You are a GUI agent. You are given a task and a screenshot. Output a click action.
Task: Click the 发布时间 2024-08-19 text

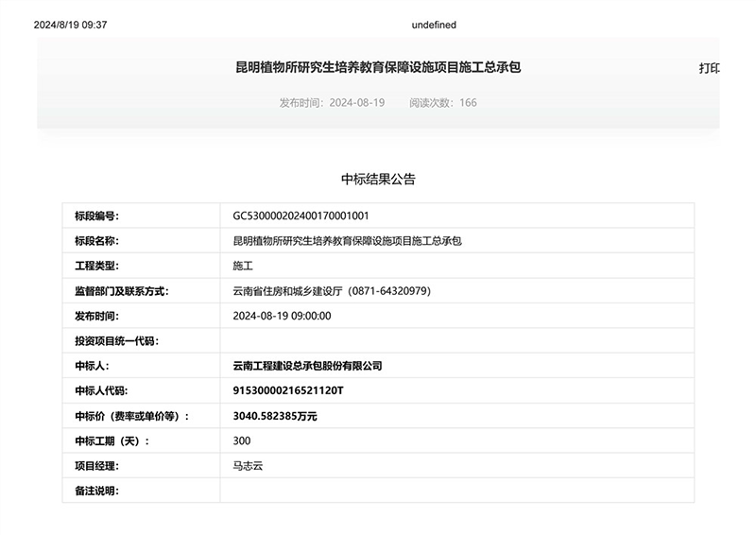(x=332, y=102)
